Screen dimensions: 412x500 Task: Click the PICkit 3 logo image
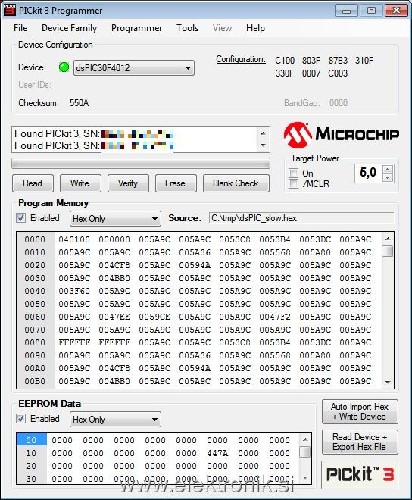(360, 474)
